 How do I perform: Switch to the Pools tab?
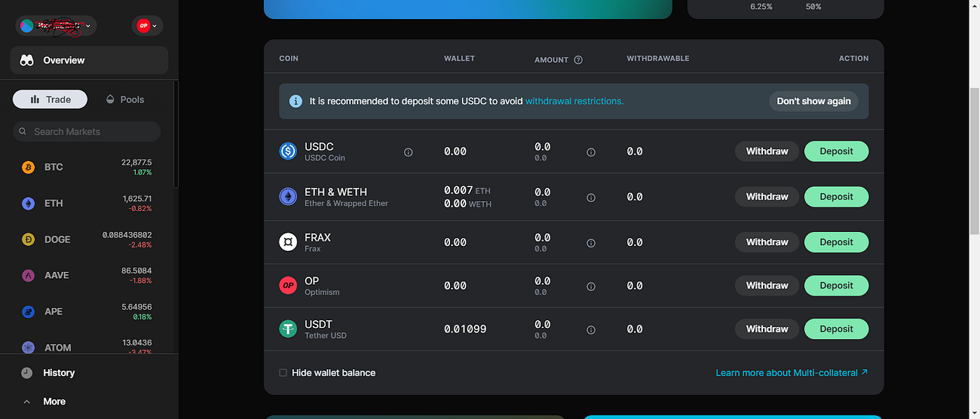(125, 99)
